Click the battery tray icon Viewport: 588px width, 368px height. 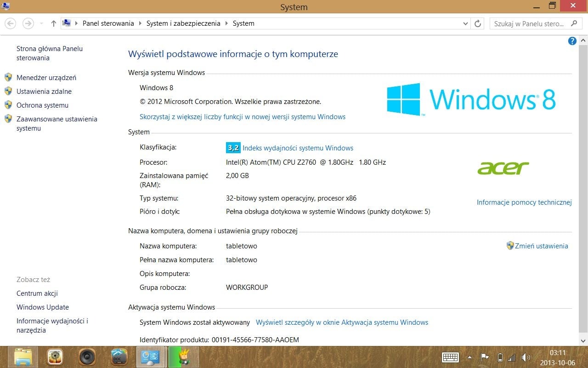click(x=500, y=357)
